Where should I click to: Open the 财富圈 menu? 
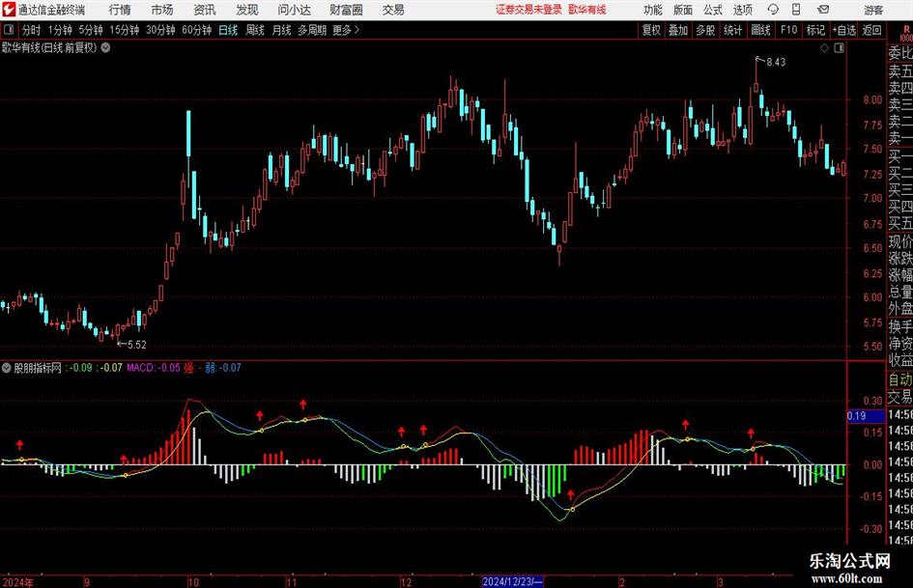[x=346, y=10]
